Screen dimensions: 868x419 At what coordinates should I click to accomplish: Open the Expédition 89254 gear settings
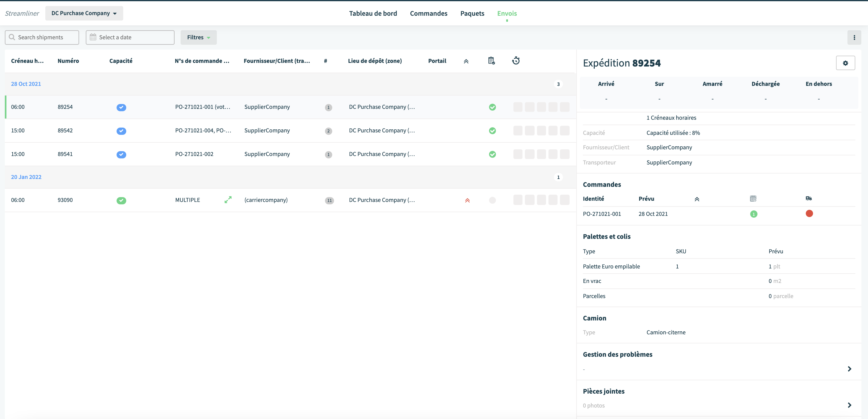point(845,63)
